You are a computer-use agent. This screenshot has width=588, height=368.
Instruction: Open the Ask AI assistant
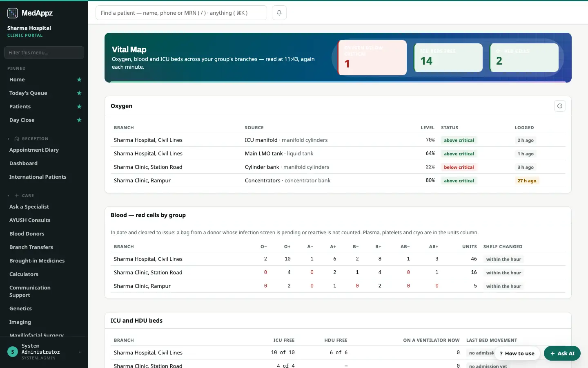click(562, 353)
